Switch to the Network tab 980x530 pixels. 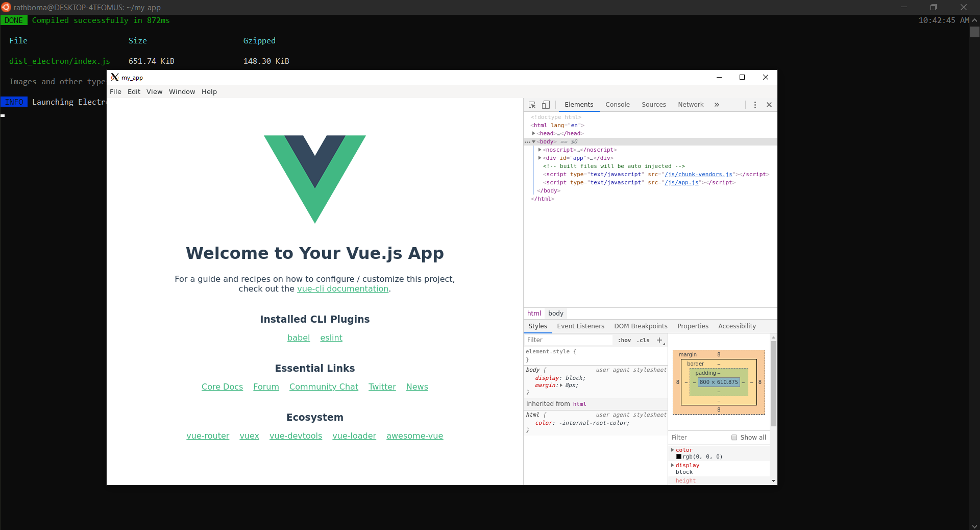(691, 105)
